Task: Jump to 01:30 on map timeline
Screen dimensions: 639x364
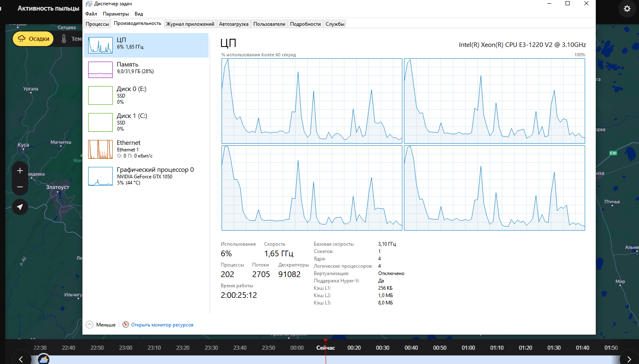Action: point(554,348)
